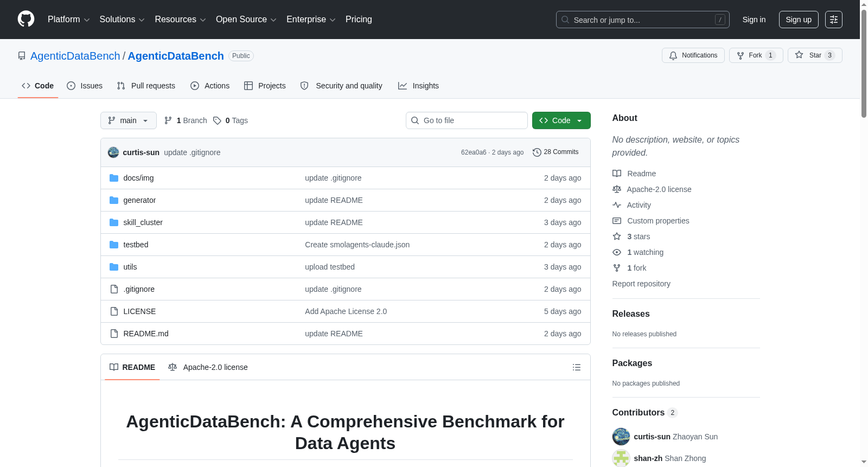The width and height of the screenshot is (868, 467).
Task: Open the Issues tab
Action: (x=85, y=86)
